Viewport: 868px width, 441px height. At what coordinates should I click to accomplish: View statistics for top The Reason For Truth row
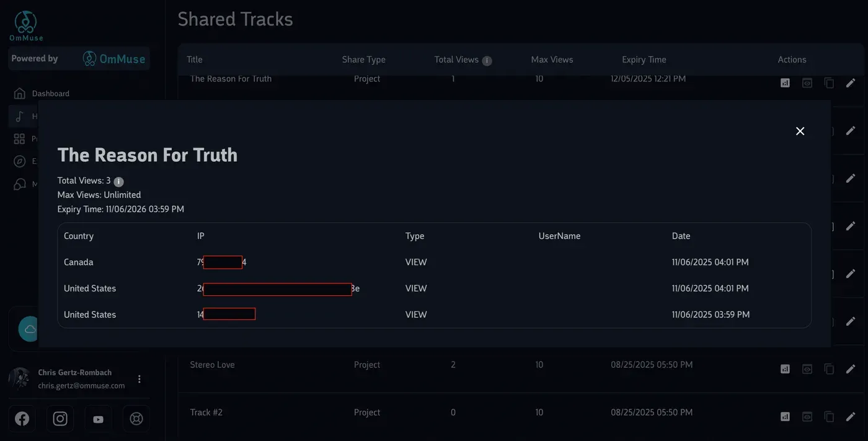click(785, 82)
